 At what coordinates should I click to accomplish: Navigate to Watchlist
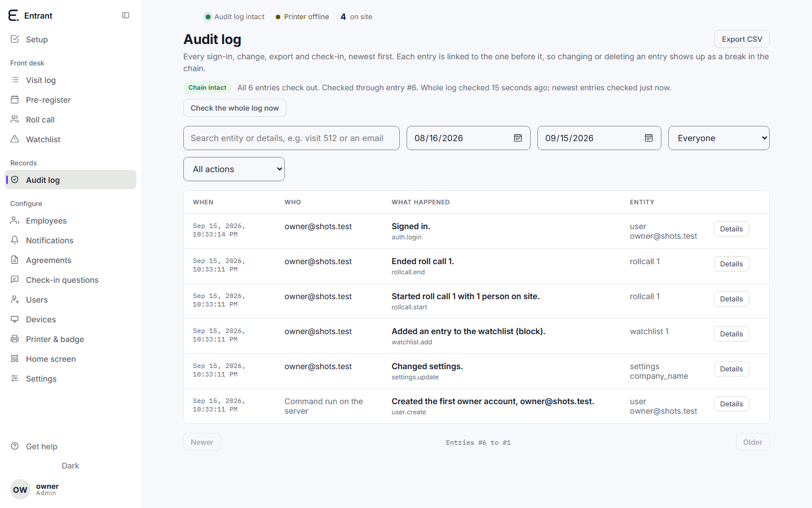(x=70, y=139)
